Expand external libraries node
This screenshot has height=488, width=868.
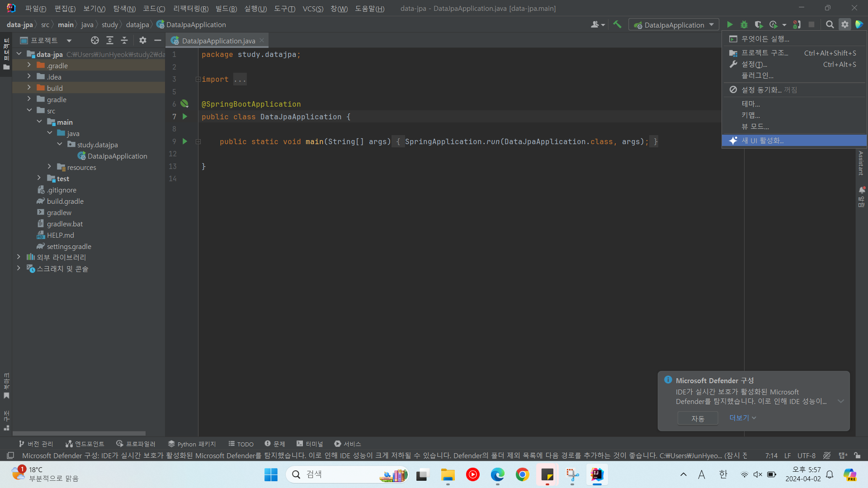19,257
